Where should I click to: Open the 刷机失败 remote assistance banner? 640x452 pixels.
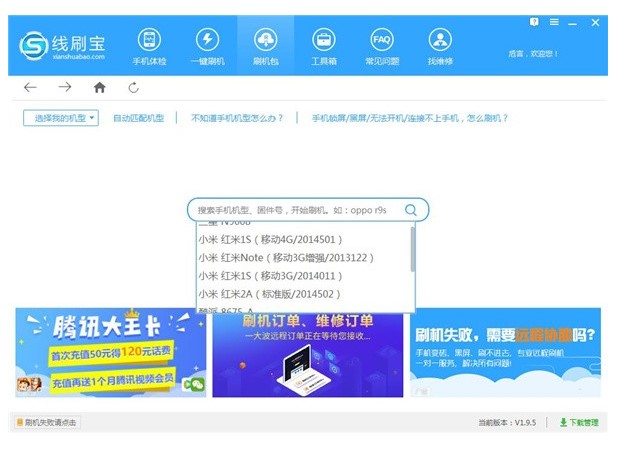click(505, 352)
